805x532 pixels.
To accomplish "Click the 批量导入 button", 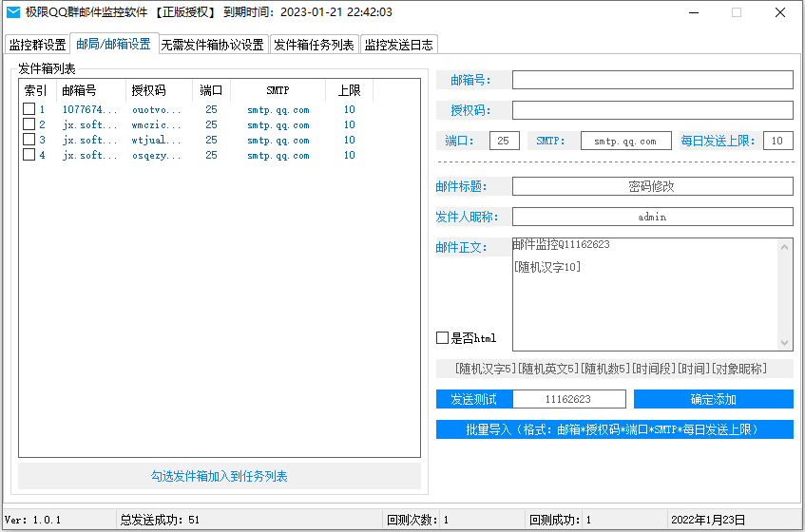I will 615,429.
